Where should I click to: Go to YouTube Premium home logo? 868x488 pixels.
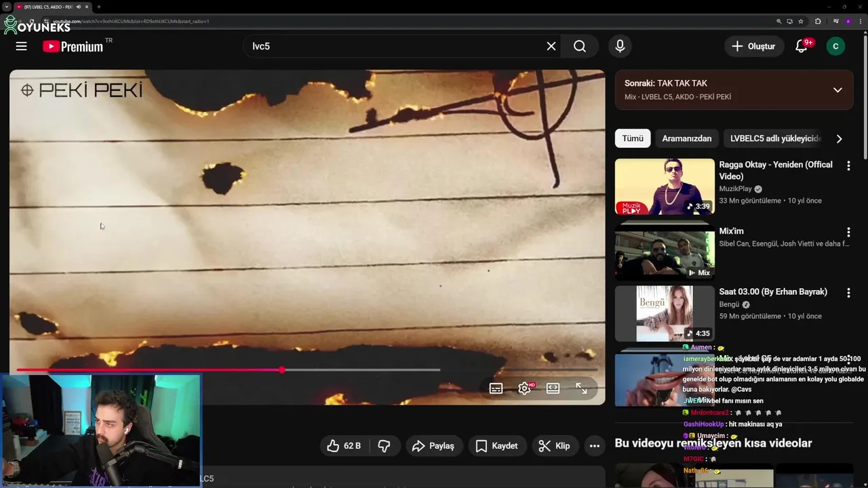coord(73,46)
